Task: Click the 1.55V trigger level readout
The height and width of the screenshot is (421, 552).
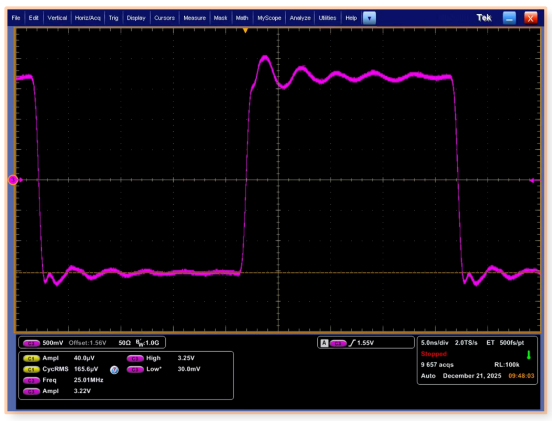Action: click(x=365, y=343)
